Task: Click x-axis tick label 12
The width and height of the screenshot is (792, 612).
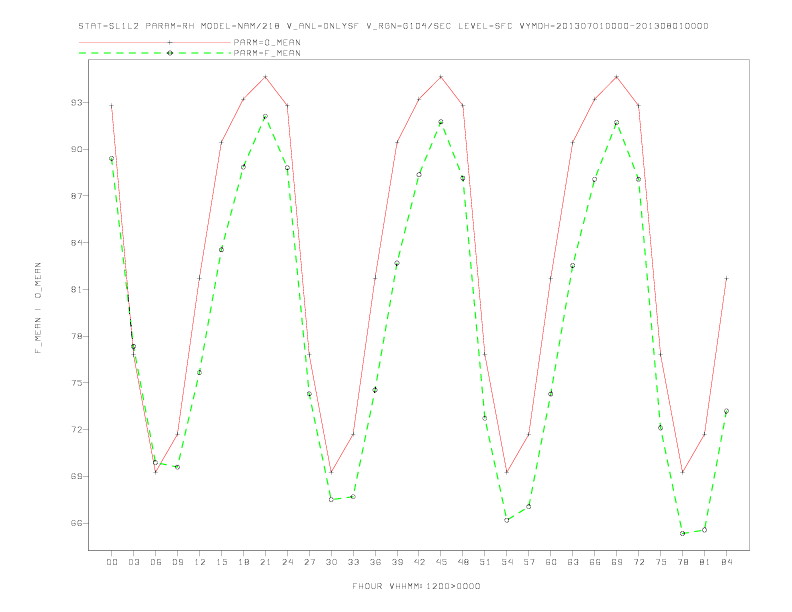Action: tap(200, 562)
